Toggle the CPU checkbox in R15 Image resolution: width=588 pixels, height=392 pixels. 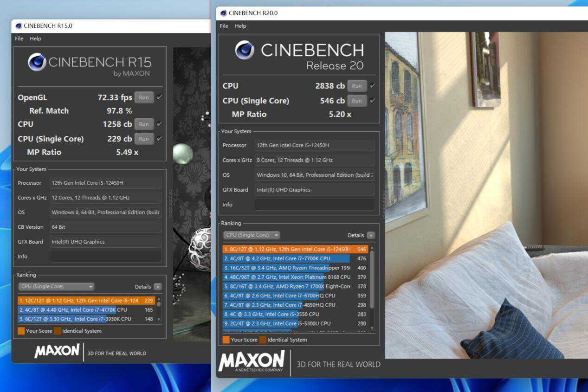[160, 124]
